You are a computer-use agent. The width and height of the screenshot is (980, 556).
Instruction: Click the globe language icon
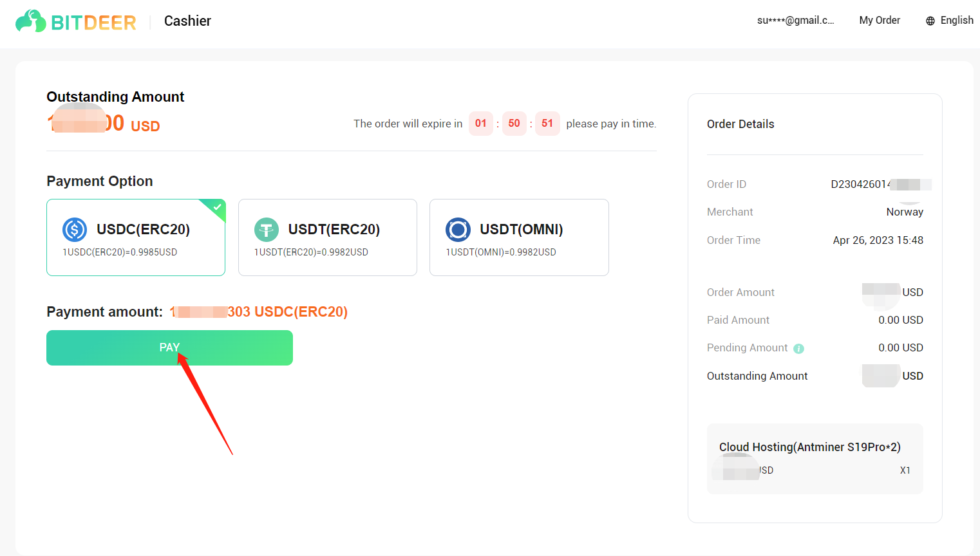(x=930, y=21)
